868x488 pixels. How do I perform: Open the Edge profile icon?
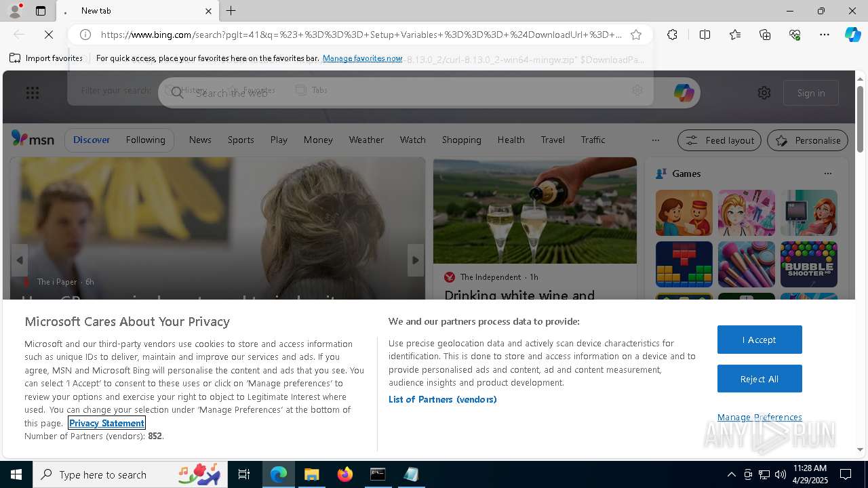(x=14, y=11)
